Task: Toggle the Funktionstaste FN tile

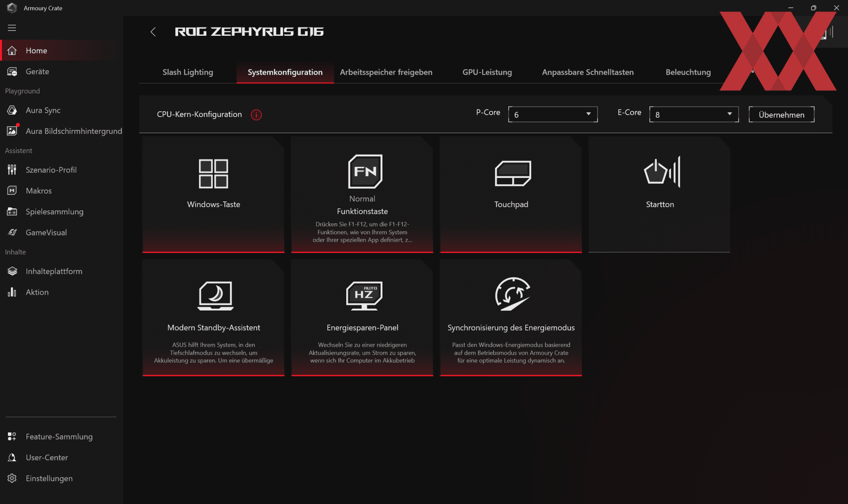Action: click(362, 195)
